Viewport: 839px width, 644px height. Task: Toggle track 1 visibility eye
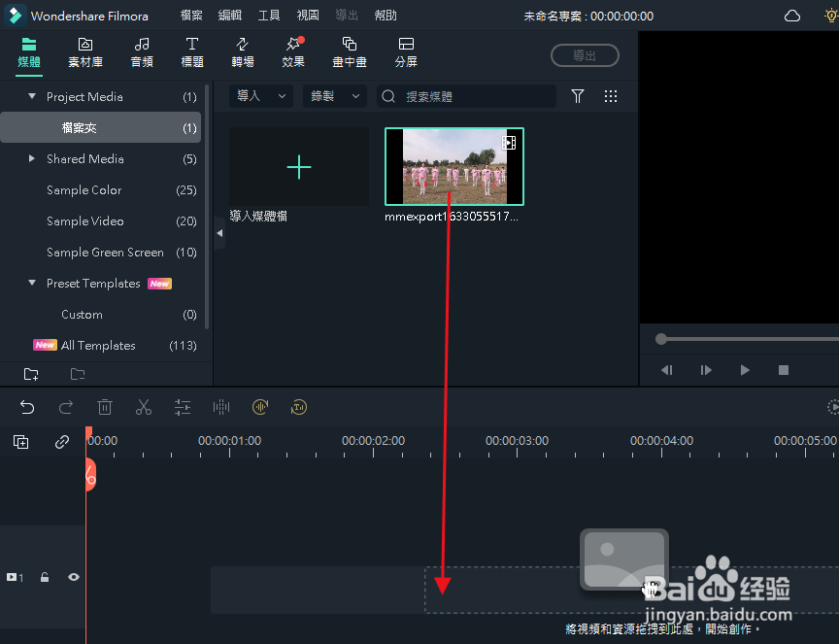[x=74, y=577]
